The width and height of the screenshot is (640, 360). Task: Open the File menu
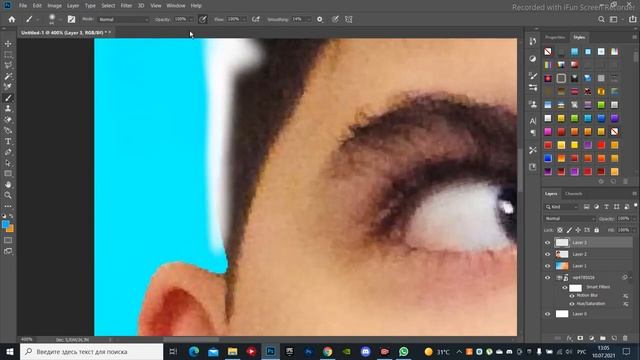(x=23, y=6)
